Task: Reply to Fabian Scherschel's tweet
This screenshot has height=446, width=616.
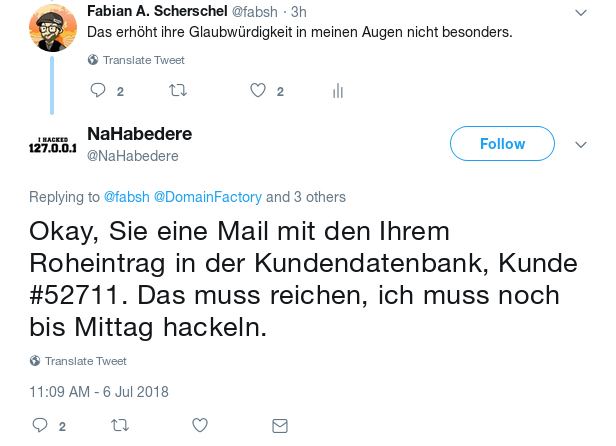Action: pyautogui.click(x=98, y=91)
